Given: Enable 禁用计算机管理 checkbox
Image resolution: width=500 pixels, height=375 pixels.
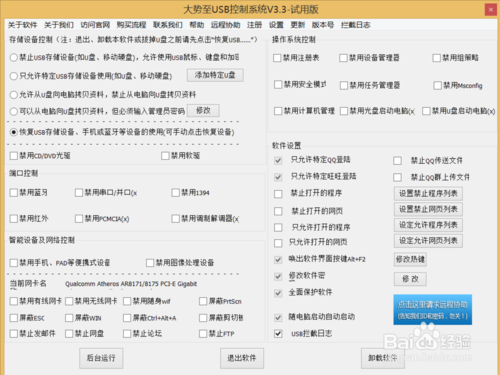Looking at the screenshot, I should point(278,111).
